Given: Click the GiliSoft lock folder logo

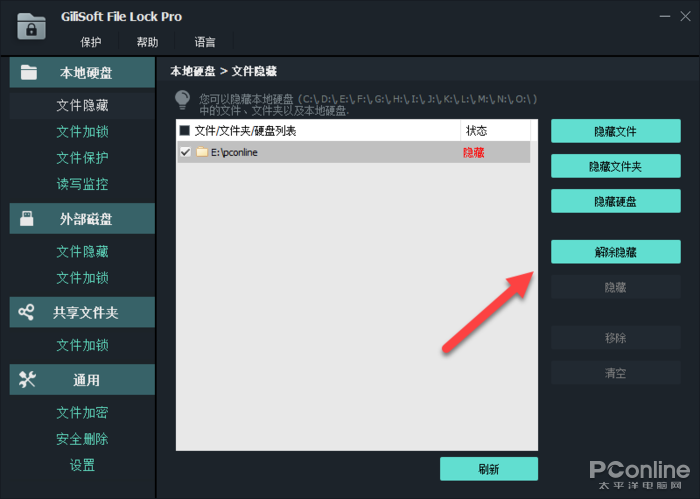Looking at the screenshot, I should tap(32, 25).
